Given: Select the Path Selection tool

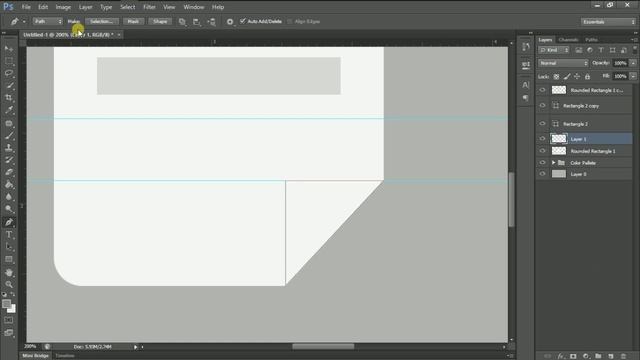Looking at the screenshot, I should (x=9, y=247).
